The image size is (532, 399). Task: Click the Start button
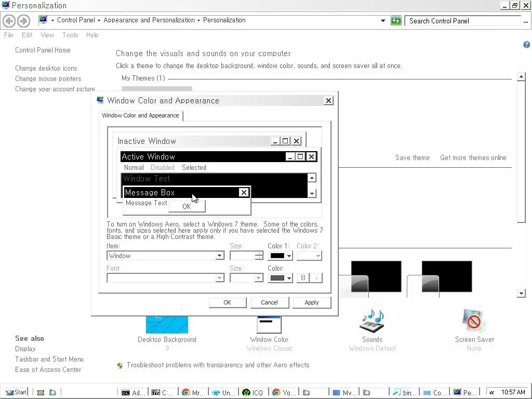[15, 392]
